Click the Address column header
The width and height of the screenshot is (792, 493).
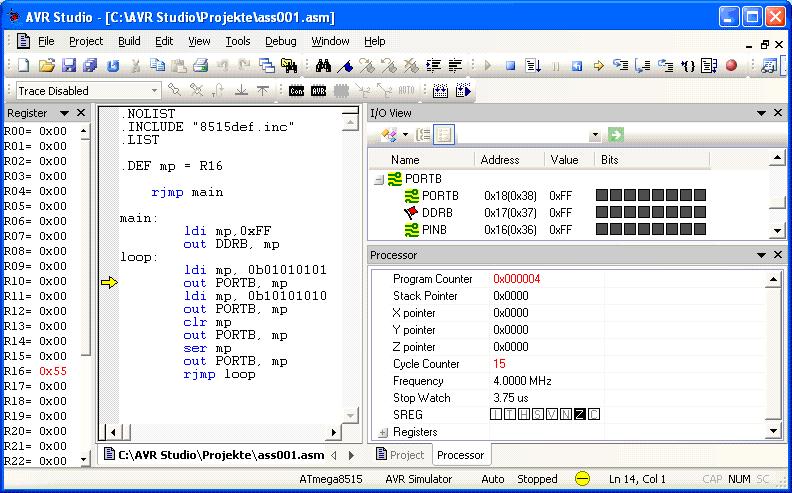(x=509, y=160)
